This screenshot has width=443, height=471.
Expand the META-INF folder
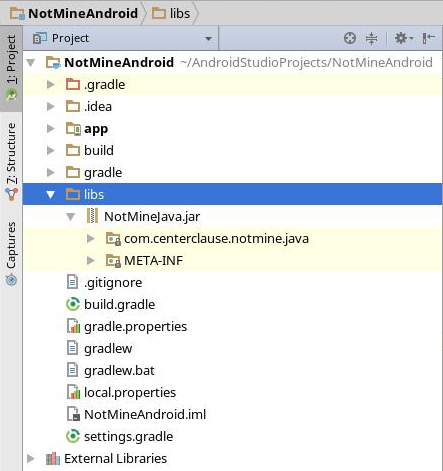pos(90,260)
